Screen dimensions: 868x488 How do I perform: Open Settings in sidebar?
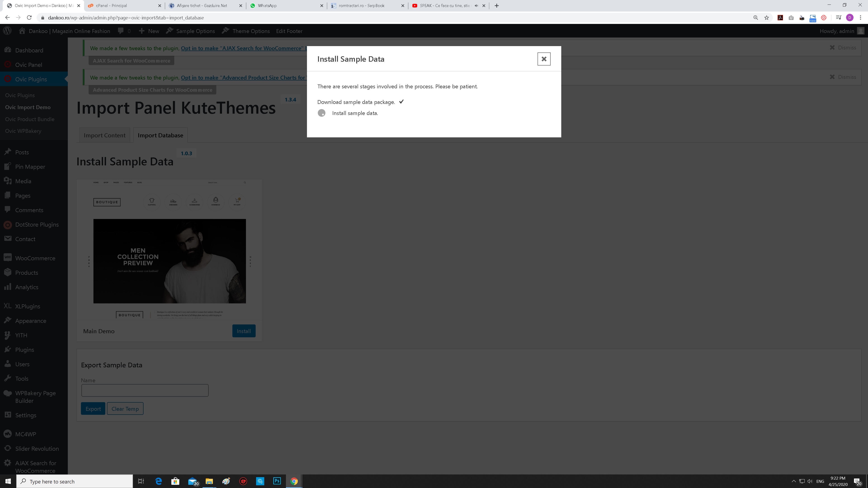tap(34, 415)
